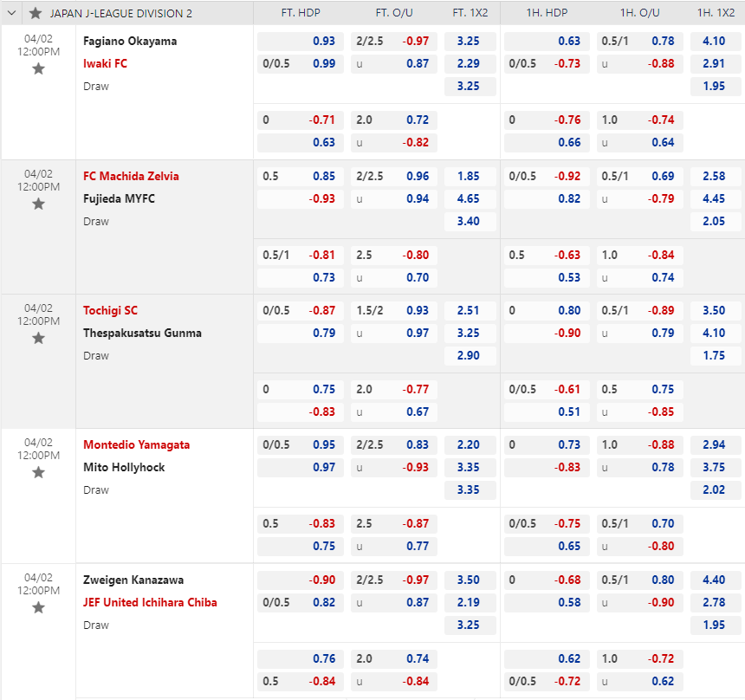Viewport: 745px width, 700px height.
Task: Pick Tochigi match 1H draw odds 1.75
Action: point(716,355)
